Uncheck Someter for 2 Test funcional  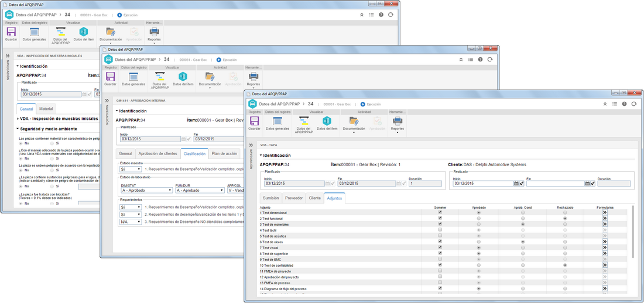click(x=440, y=218)
